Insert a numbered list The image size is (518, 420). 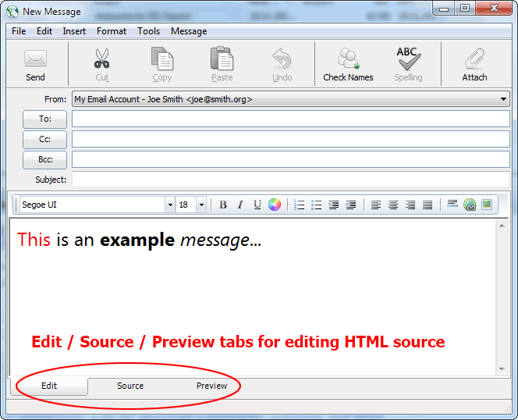point(299,205)
